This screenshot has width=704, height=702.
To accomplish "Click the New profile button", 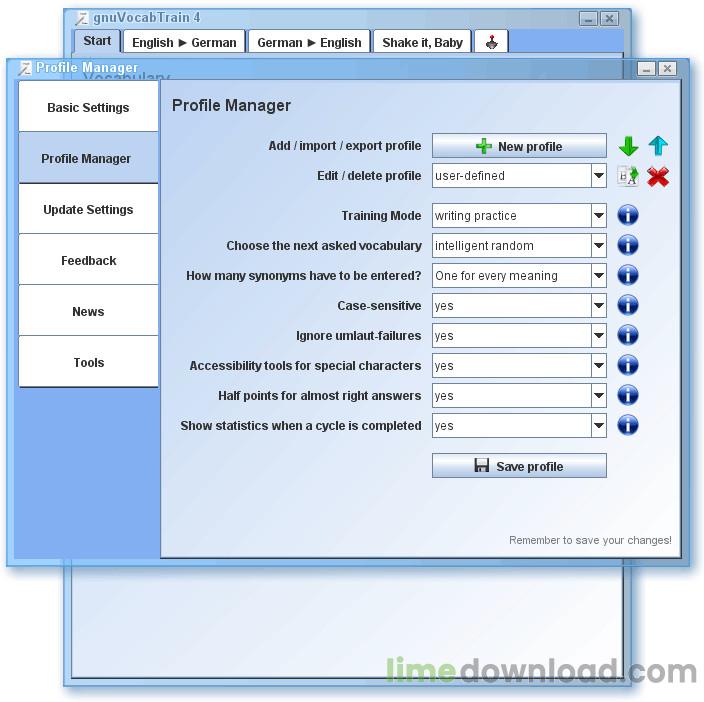I will [519, 146].
